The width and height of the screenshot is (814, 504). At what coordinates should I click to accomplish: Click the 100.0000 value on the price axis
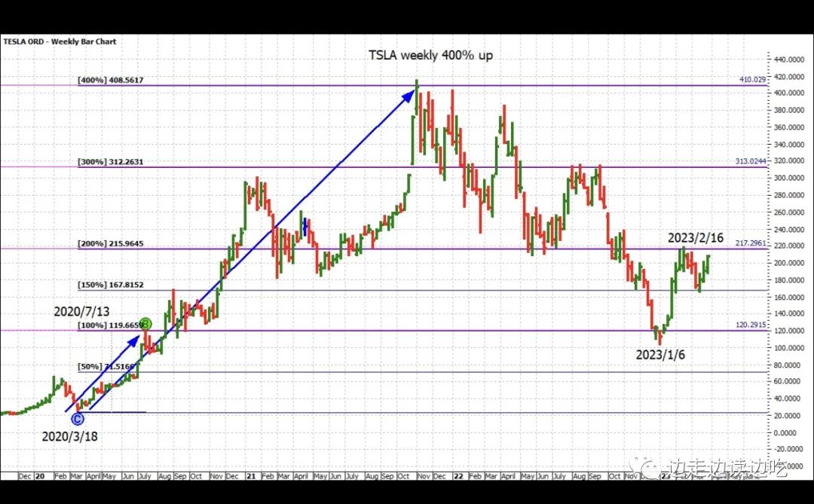pos(789,348)
